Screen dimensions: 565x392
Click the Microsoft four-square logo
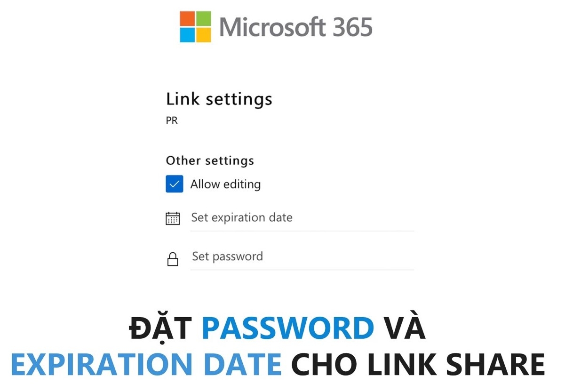(195, 27)
